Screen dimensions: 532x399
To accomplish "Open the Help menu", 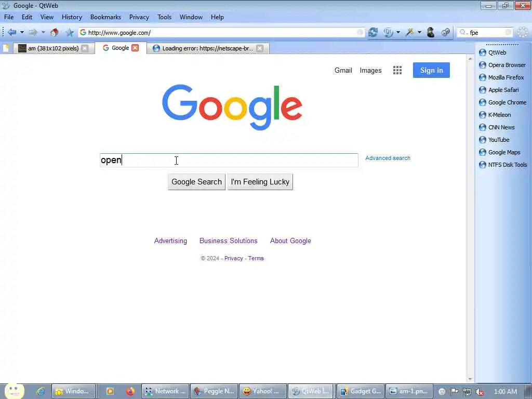I will (x=217, y=17).
